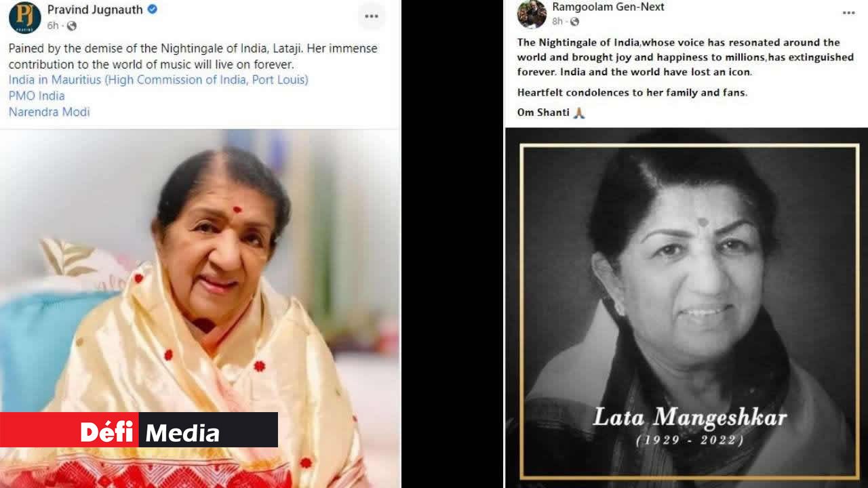Click the globe privacy icon next to 8h
The height and width of the screenshot is (488, 868).
574,22
